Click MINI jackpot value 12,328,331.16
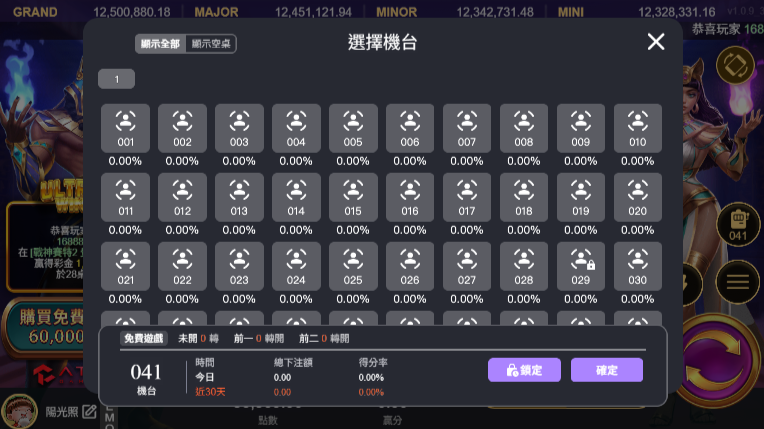 676,12
